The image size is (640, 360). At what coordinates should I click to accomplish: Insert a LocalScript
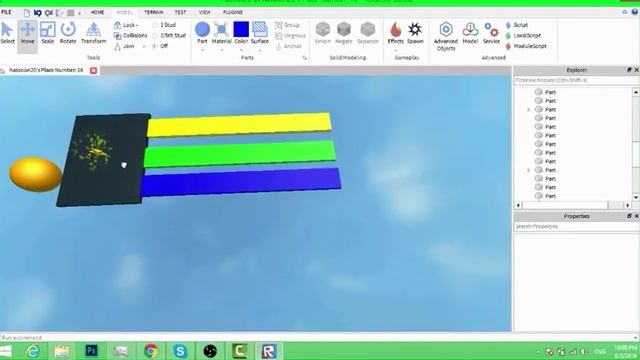523,36
